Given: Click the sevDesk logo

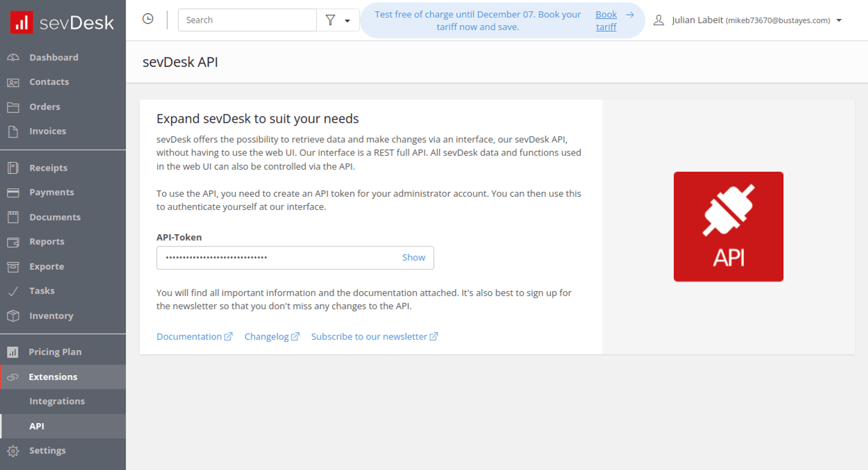Looking at the screenshot, I should 62,22.
